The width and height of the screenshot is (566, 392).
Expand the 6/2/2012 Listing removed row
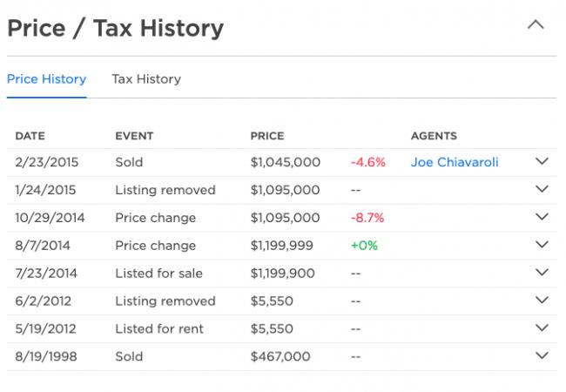point(542,301)
